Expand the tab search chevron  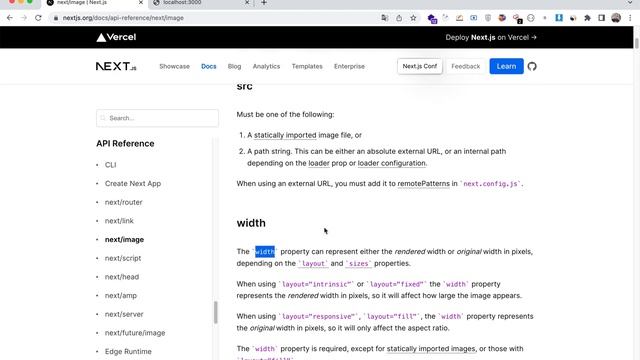tap(630, 3)
